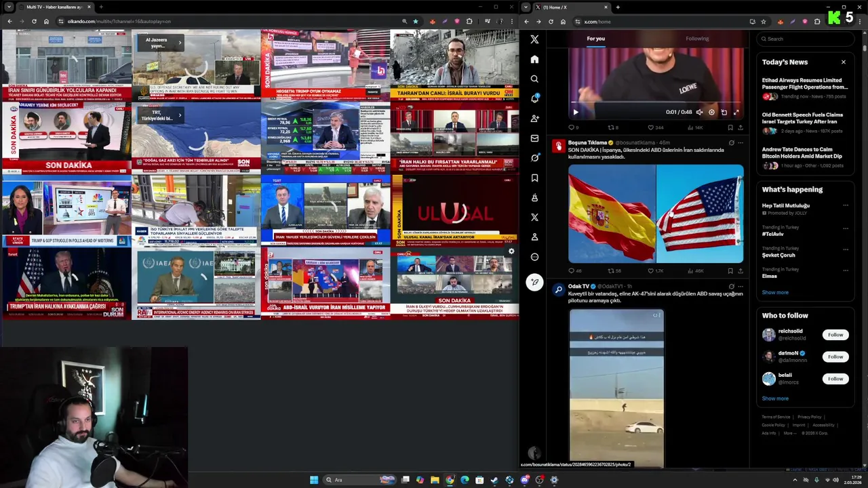868x488 pixels.
Task: Click the X logo at sidebar top
Action: click(534, 39)
